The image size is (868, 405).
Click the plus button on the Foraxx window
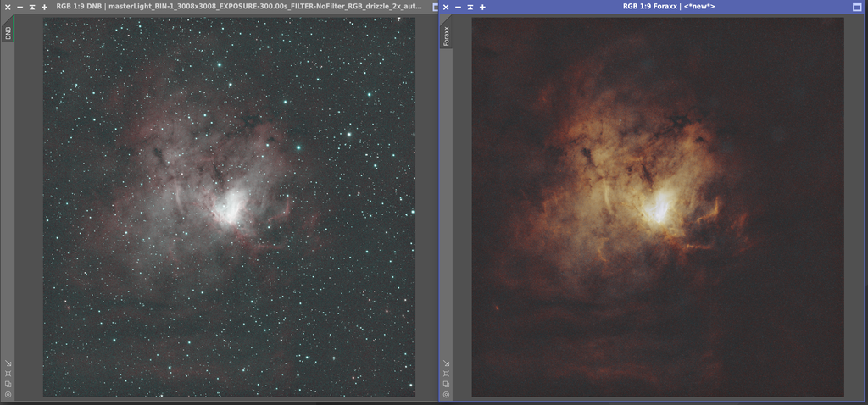[482, 7]
